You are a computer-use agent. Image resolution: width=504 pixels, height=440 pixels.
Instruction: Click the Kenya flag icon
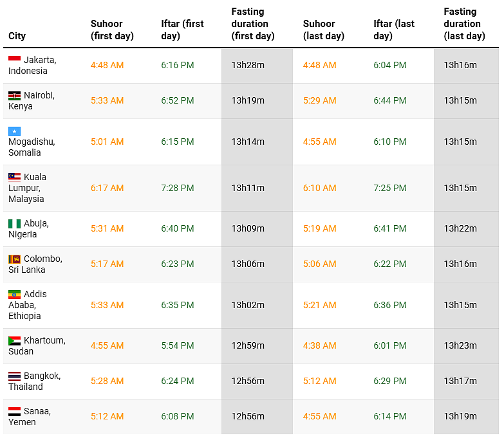[14, 95]
